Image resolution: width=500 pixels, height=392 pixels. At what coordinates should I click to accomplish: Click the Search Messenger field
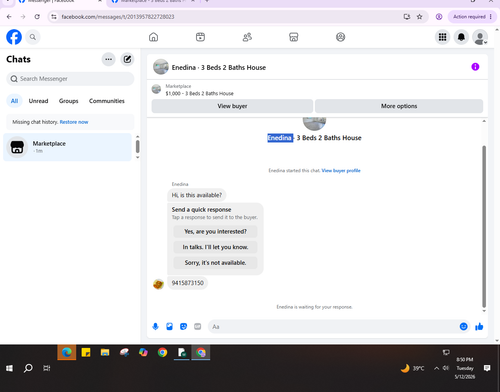[x=70, y=79]
